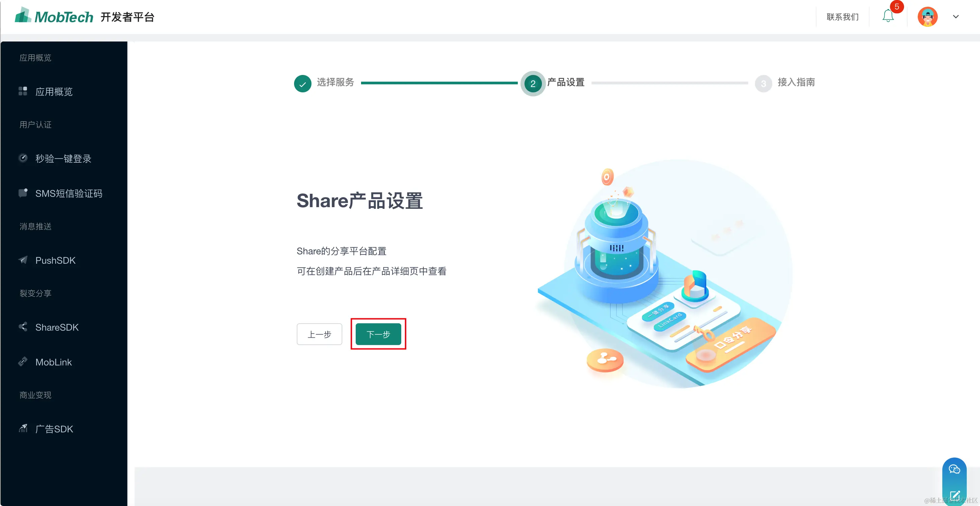
Task: Open the WeChat support chat icon
Action: (x=954, y=469)
